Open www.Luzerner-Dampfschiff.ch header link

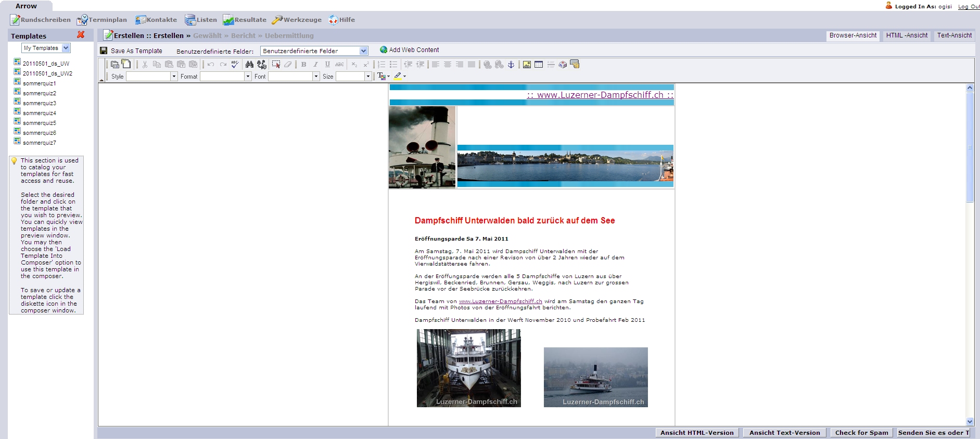click(x=600, y=95)
